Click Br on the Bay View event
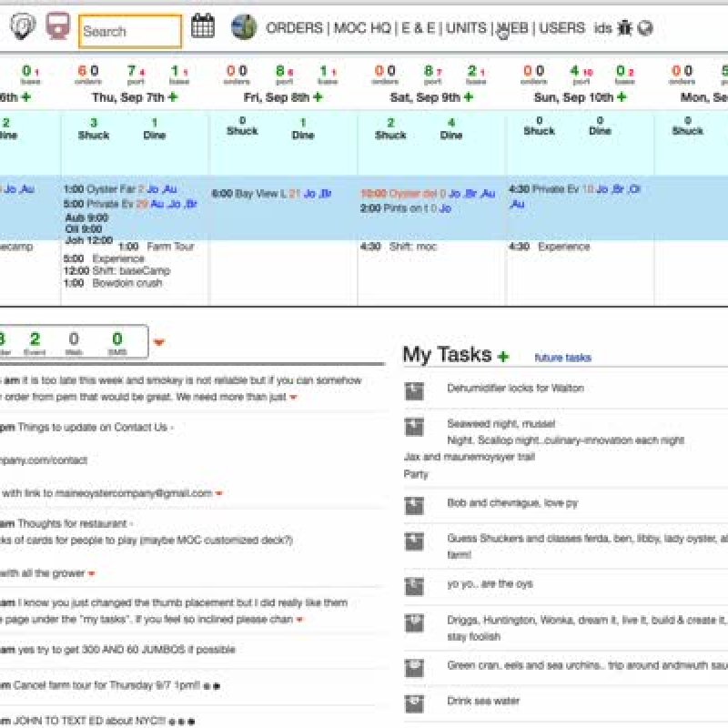 pos(326,194)
